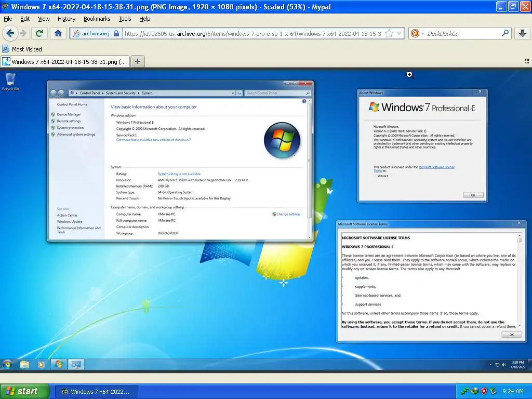Click the 9:24 AM taskbar clock

click(513, 391)
